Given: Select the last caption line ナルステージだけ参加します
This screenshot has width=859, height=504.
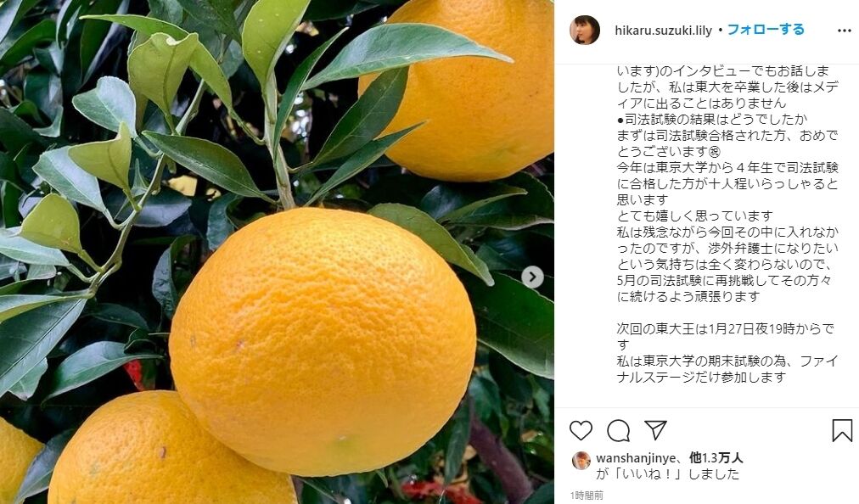Looking at the screenshot, I should coord(702,377).
